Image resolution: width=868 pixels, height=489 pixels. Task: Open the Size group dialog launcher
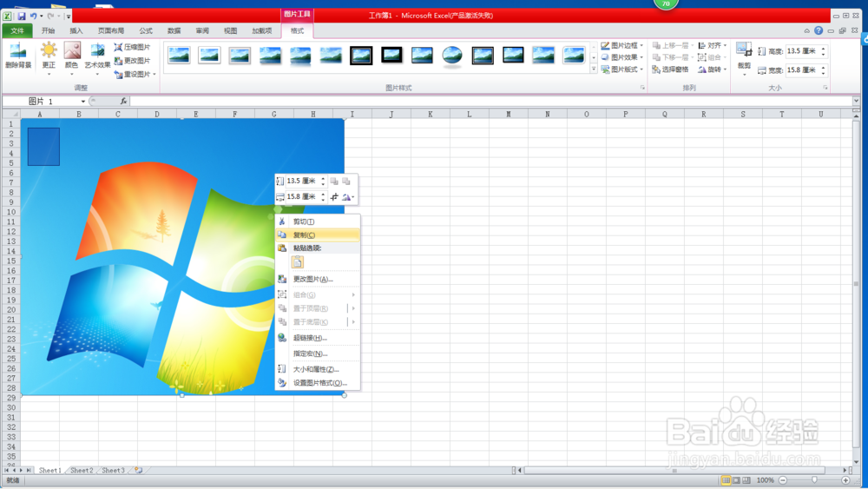point(825,88)
